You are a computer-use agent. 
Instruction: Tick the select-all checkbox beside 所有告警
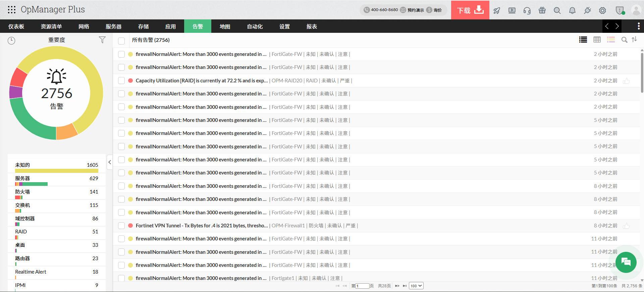pos(121,41)
